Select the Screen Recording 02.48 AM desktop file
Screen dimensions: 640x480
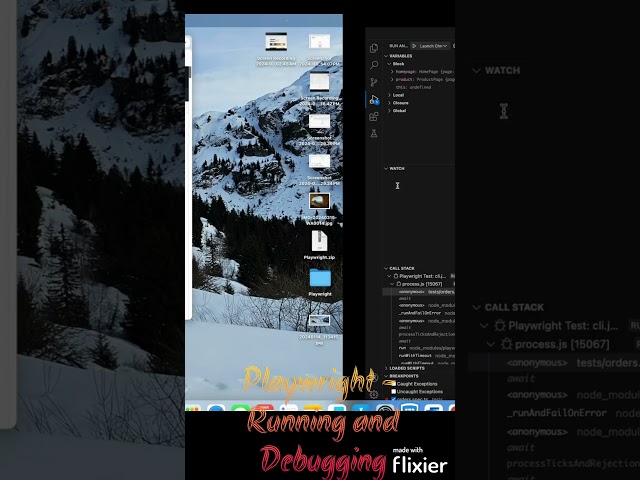pos(276,49)
